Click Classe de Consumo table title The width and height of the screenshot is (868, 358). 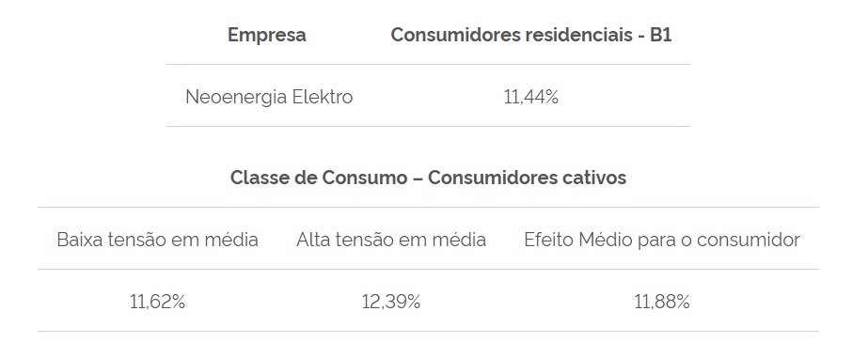pyautogui.click(x=428, y=178)
